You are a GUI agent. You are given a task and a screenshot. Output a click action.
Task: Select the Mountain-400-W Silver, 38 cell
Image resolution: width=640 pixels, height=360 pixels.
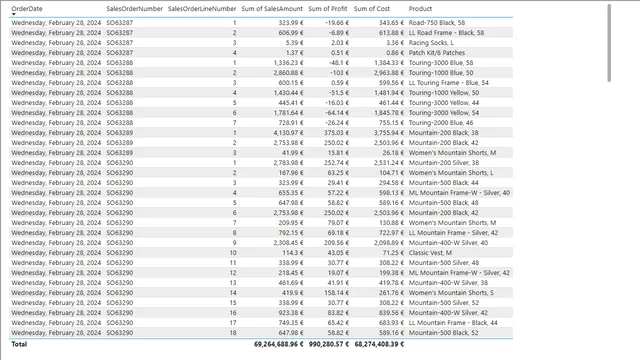click(448, 282)
